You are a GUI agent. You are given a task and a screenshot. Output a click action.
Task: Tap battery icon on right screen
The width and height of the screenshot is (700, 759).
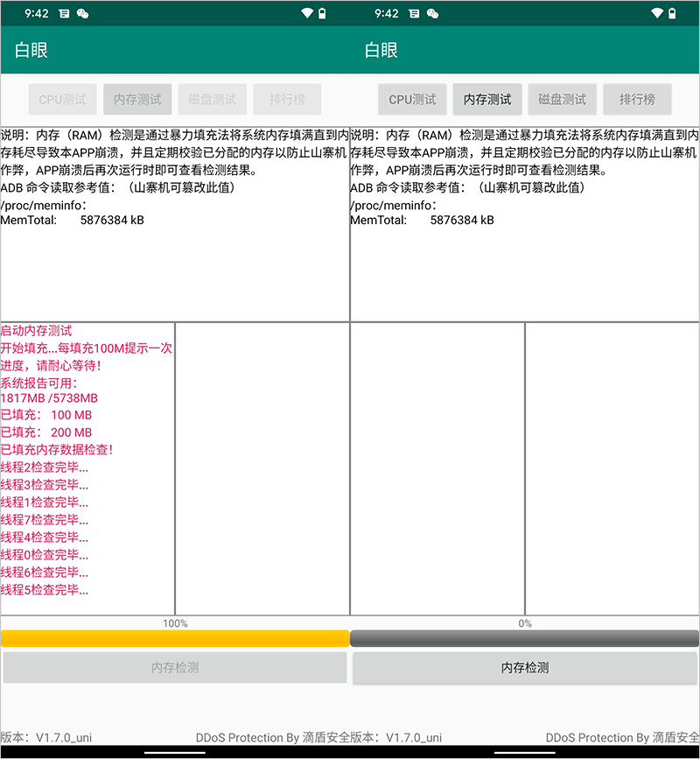pyautogui.click(x=673, y=13)
